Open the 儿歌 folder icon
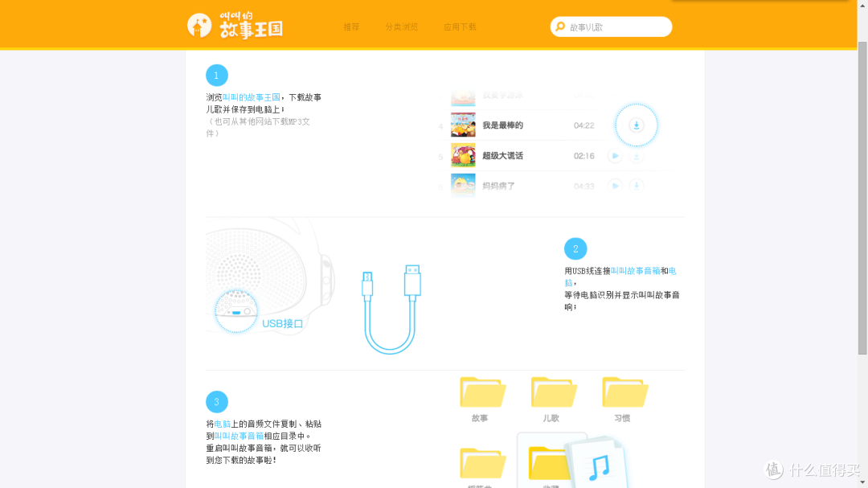 (554, 392)
